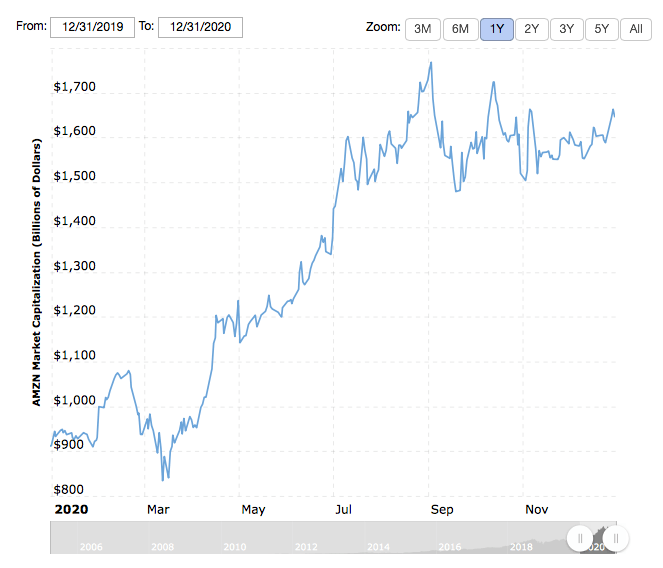This screenshot has height=568, width=663.
Task: Zoom chart to 5Y range
Action: [601, 29]
